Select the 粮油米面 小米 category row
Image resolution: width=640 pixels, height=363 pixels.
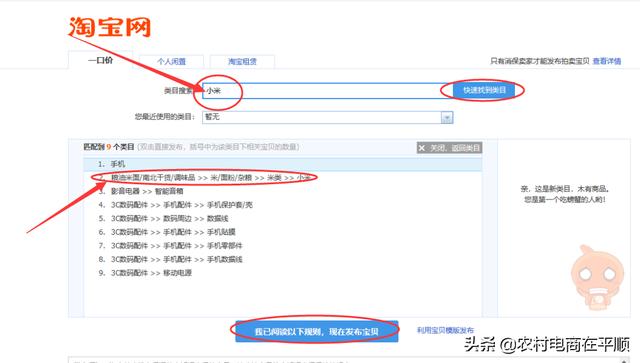pos(282,178)
